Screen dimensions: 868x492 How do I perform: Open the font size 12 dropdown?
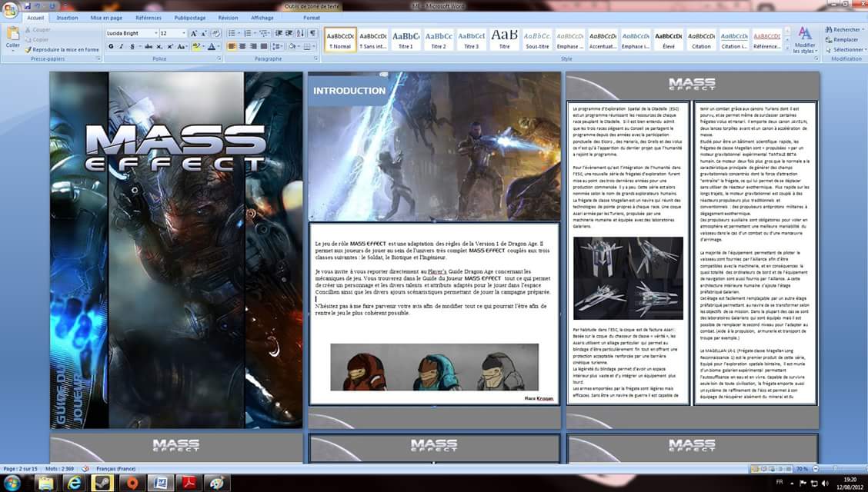(183, 33)
